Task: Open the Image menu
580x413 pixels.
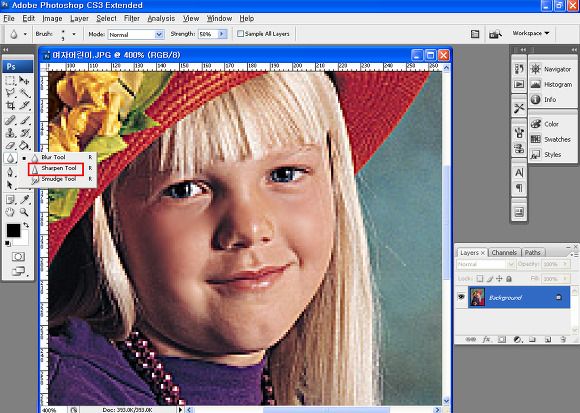Action: [x=52, y=18]
